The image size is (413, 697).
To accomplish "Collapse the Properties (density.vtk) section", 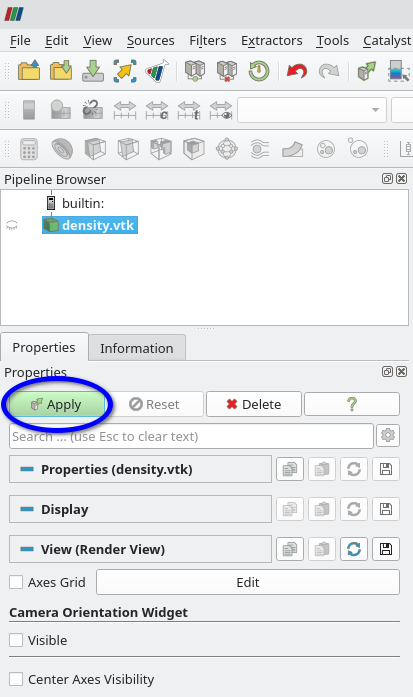I will click(x=140, y=469).
